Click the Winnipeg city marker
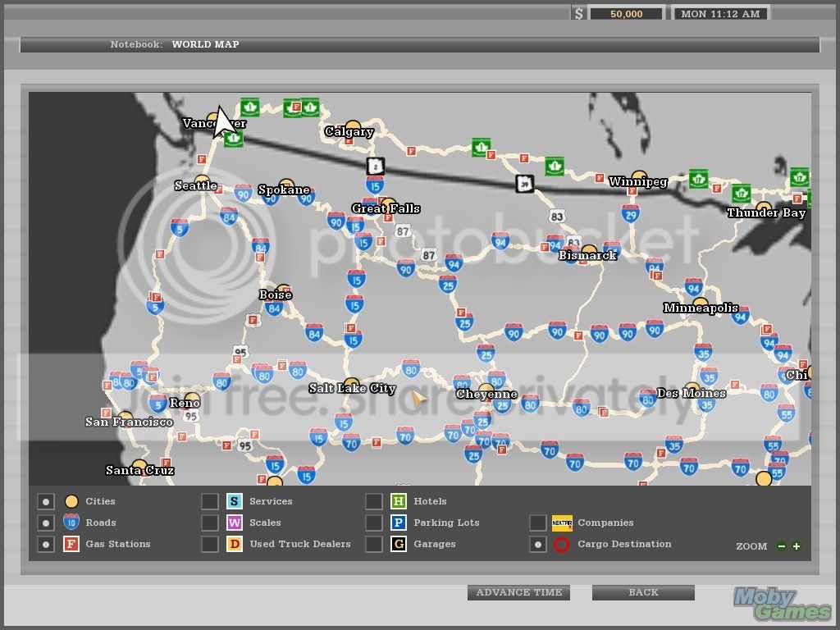 639,178
